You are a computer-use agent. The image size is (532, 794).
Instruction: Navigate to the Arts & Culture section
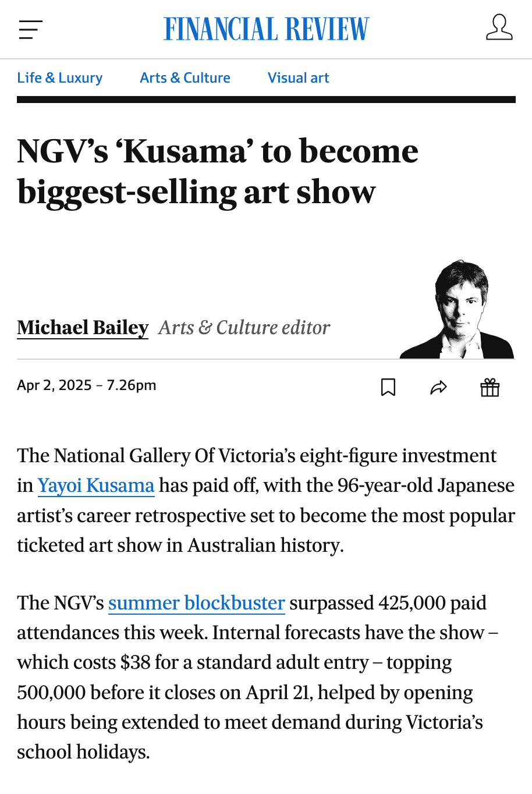point(185,78)
